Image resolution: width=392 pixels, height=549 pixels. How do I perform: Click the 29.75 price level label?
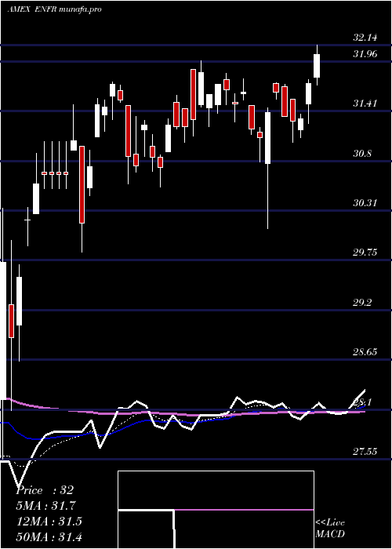[365, 252]
